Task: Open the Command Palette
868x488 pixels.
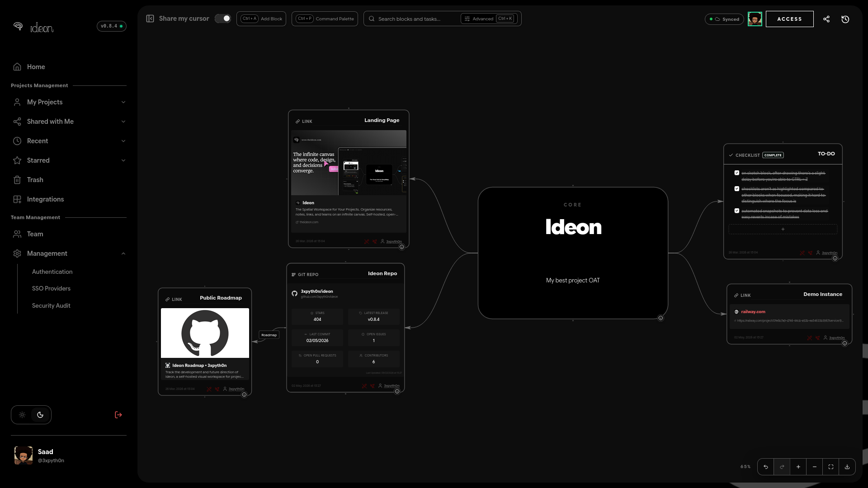Action: click(x=325, y=19)
